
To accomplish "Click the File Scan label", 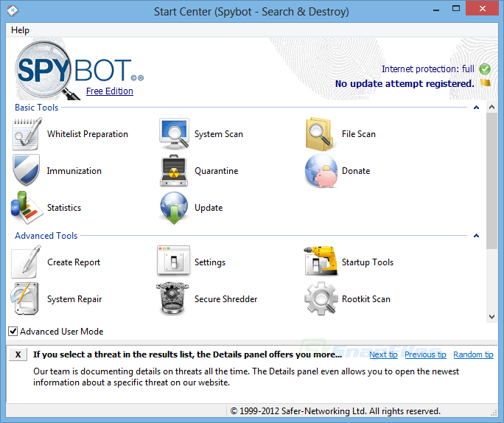I will coord(359,134).
